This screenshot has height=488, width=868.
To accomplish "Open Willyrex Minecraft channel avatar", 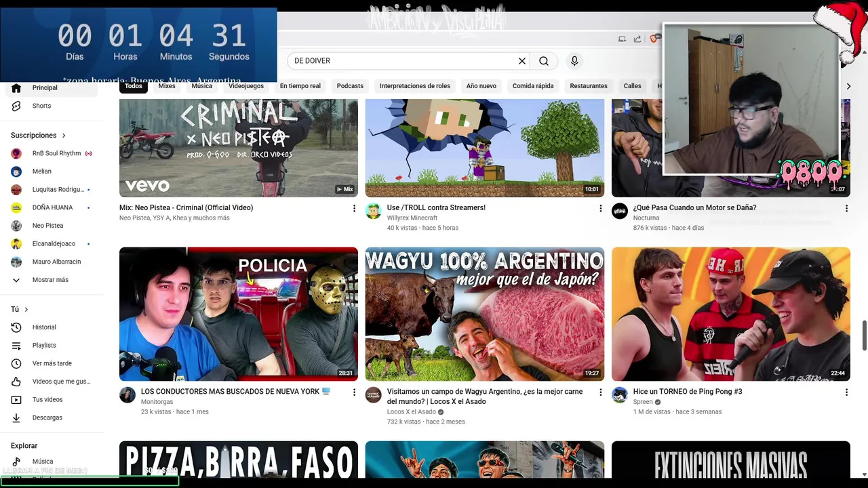I will (x=374, y=211).
